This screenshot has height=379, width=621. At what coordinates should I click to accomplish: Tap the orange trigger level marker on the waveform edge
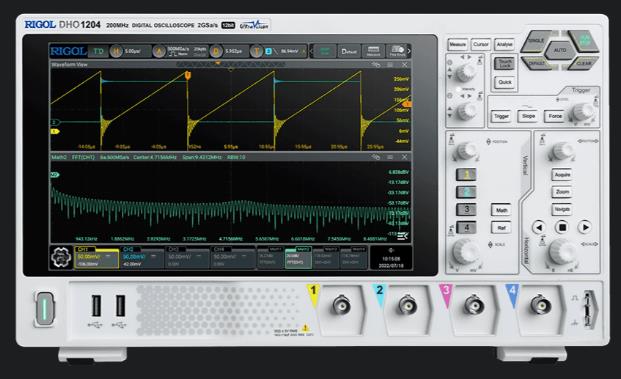pos(407,104)
